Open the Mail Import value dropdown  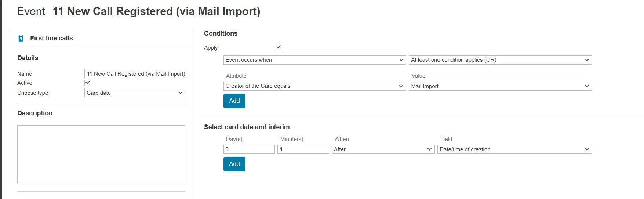[x=500, y=86]
